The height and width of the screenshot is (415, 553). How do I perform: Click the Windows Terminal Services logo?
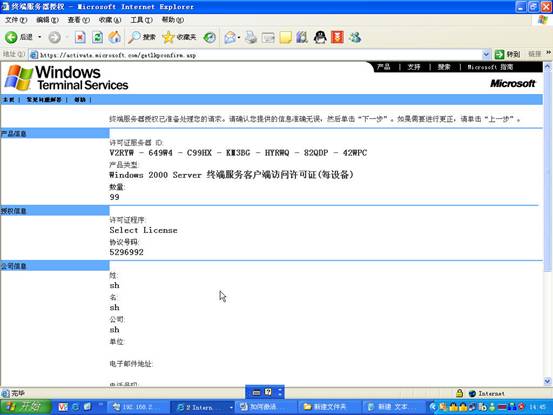pyautogui.click(x=66, y=78)
